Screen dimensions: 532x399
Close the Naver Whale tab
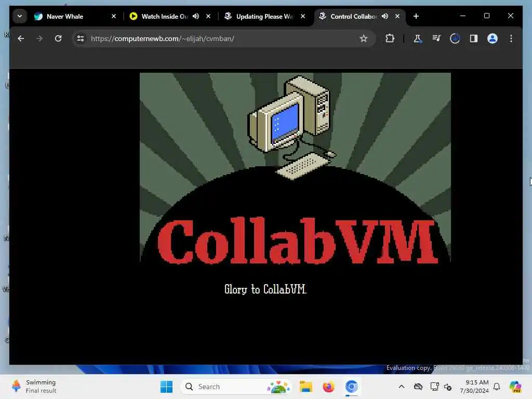114,16
